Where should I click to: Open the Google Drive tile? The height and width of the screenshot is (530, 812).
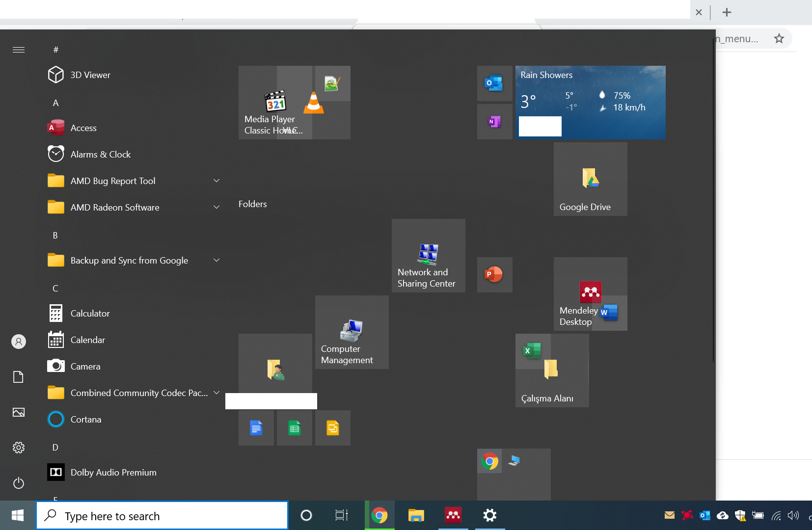[591, 179]
